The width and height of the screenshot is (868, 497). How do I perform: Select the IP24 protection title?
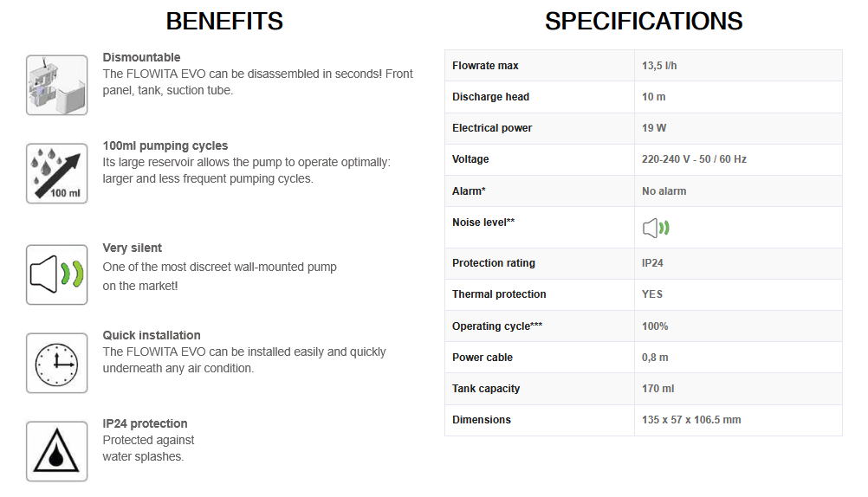pyautogui.click(x=145, y=423)
